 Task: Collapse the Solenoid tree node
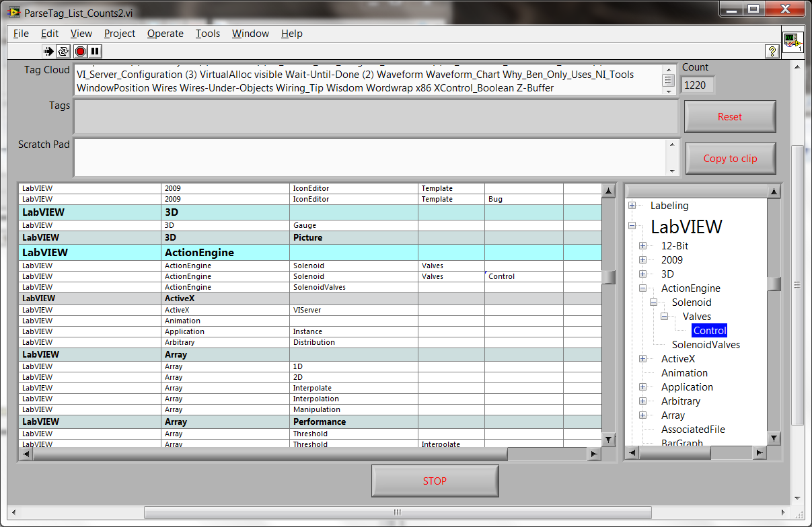[653, 302]
